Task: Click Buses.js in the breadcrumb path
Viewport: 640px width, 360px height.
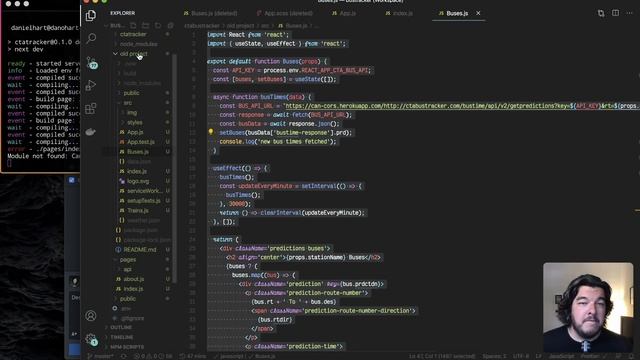Action: [x=296, y=26]
